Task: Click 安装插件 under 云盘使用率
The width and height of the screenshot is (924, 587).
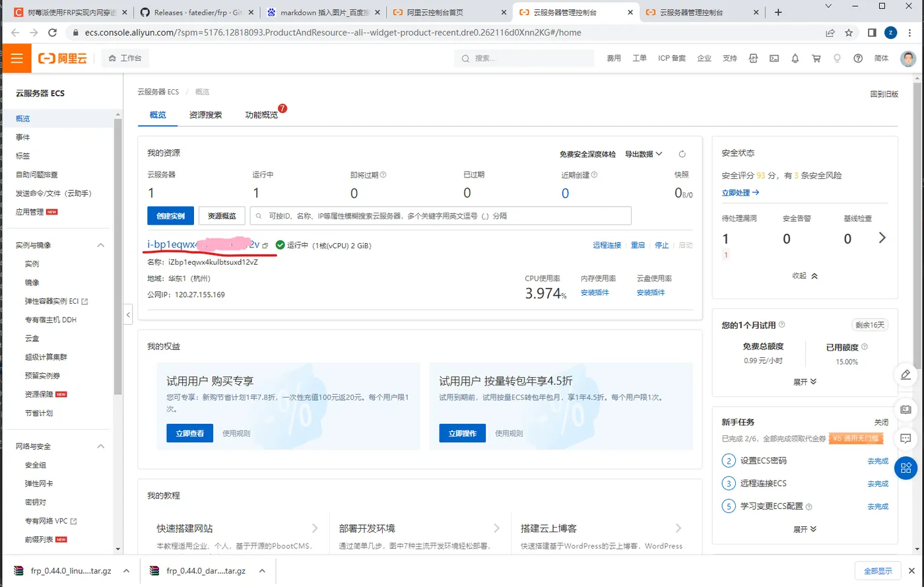Action: click(x=651, y=293)
